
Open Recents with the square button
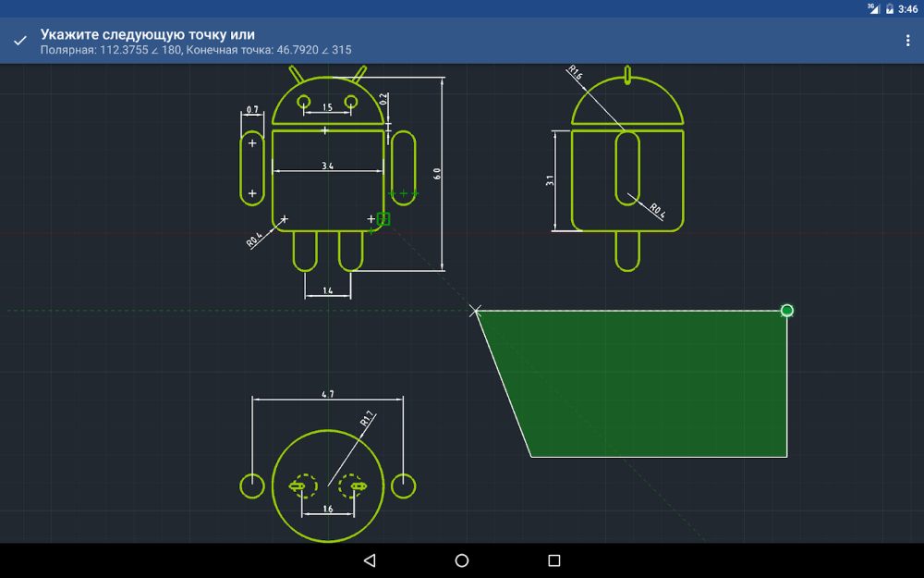(554, 560)
